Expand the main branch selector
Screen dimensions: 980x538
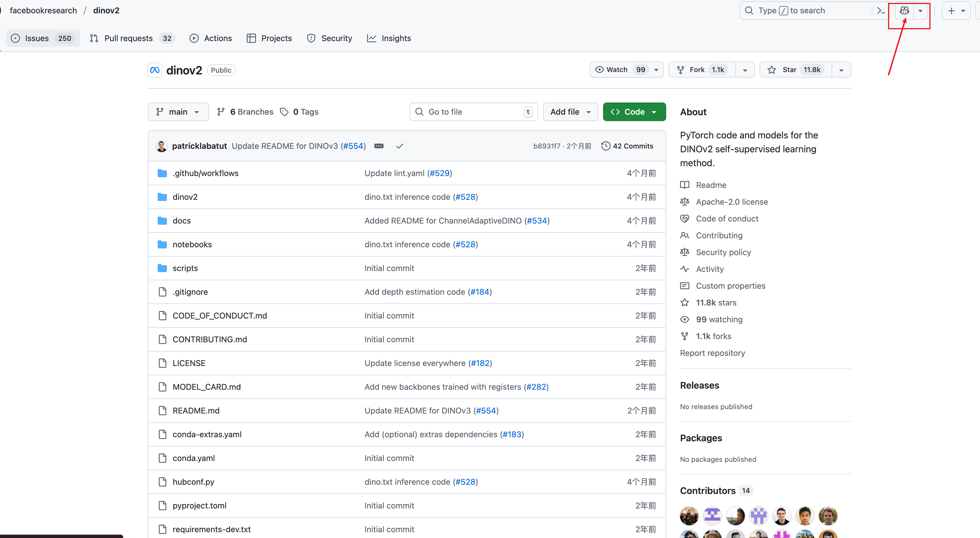pyautogui.click(x=178, y=112)
